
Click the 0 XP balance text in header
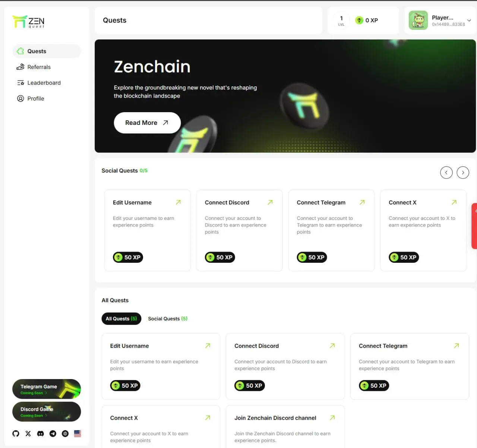372,20
